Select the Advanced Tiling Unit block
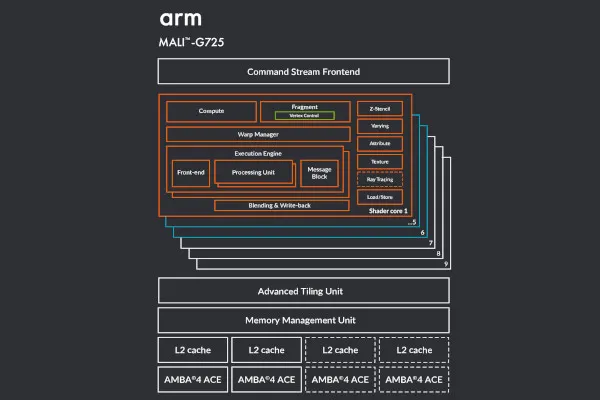 click(303, 291)
